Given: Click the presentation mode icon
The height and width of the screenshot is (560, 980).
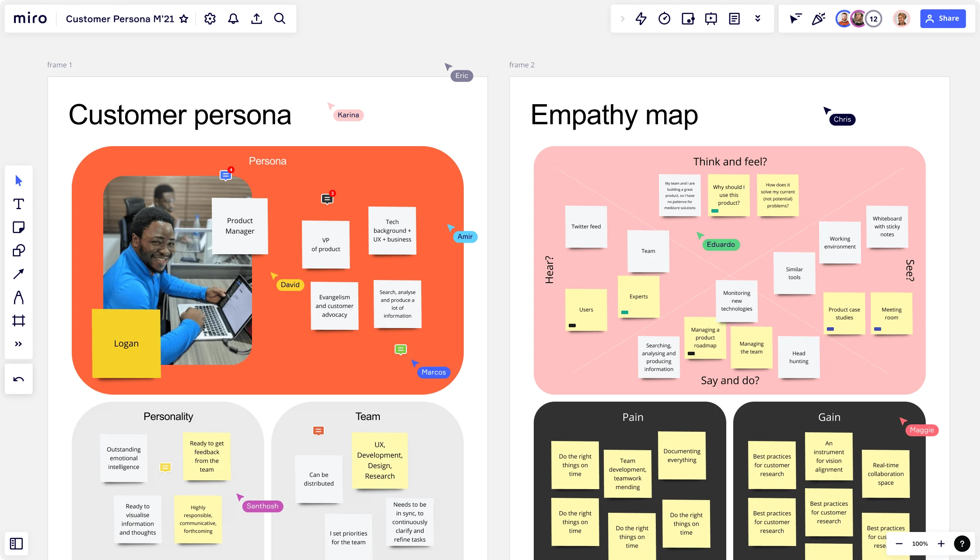Looking at the screenshot, I should tap(711, 19).
